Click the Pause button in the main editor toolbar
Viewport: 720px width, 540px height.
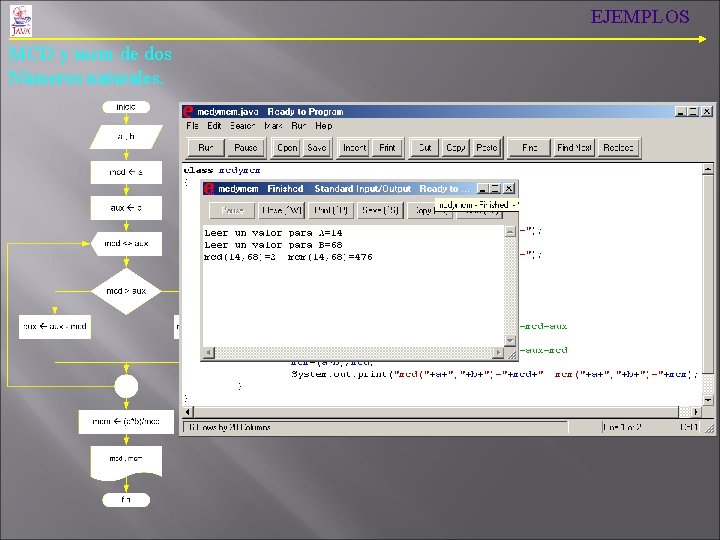[x=245, y=148]
